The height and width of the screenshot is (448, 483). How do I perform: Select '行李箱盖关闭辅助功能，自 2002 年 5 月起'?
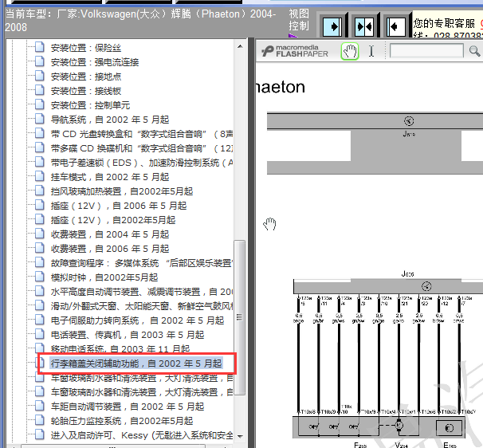click(136, 364)
